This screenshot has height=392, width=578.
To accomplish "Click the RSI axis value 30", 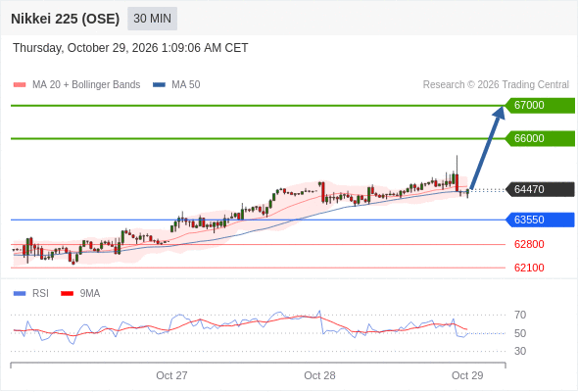I will tap(520, 351).
